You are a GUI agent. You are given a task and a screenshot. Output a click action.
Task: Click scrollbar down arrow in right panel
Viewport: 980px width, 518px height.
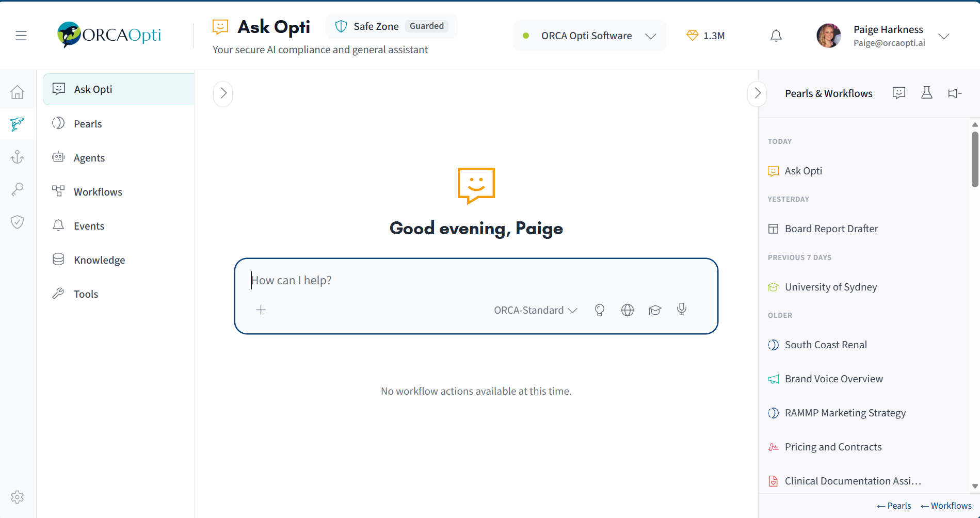975,486
